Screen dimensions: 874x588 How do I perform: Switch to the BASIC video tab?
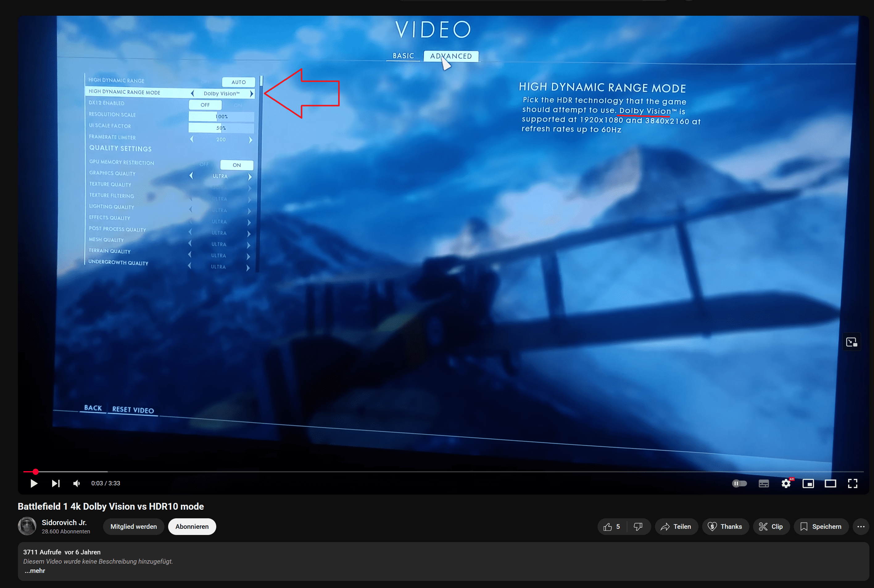coord(403,56)
